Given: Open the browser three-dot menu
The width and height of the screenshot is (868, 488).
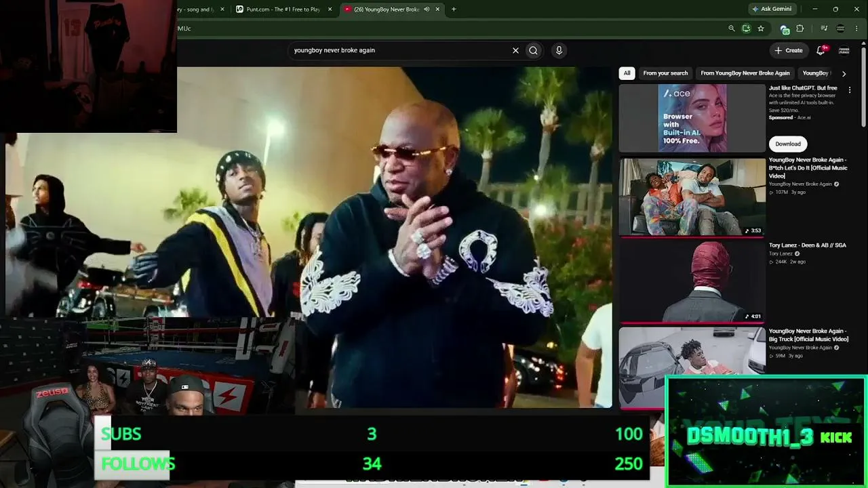Looking at the screenshot, I should tap(857, 28).
